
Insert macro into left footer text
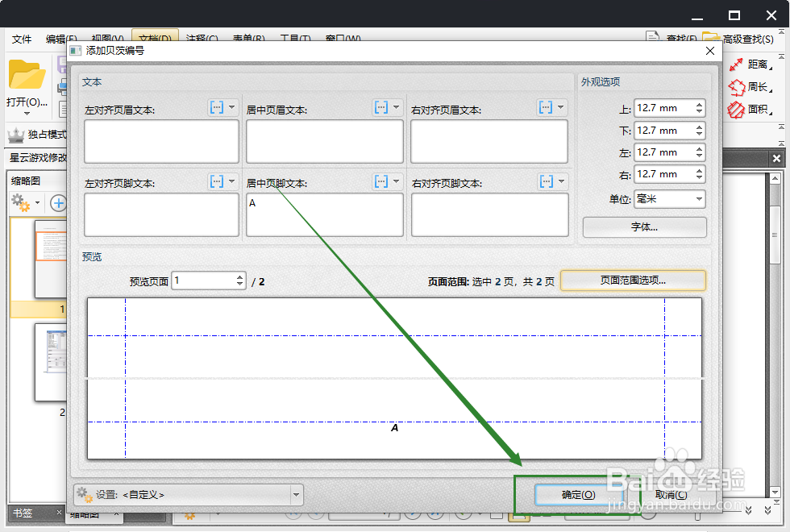coord(217,181)
